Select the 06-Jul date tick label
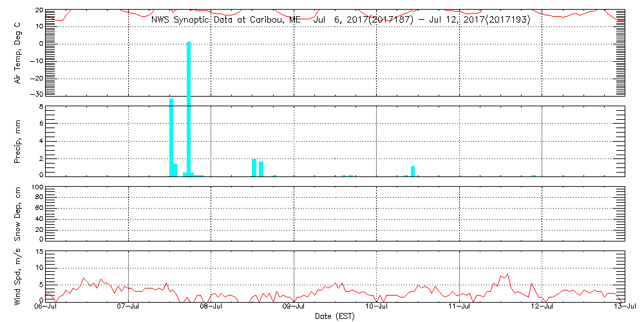Image resolution: width=644 pixels, height=322 pixels. pyautogui.click(x=46, y=308)
